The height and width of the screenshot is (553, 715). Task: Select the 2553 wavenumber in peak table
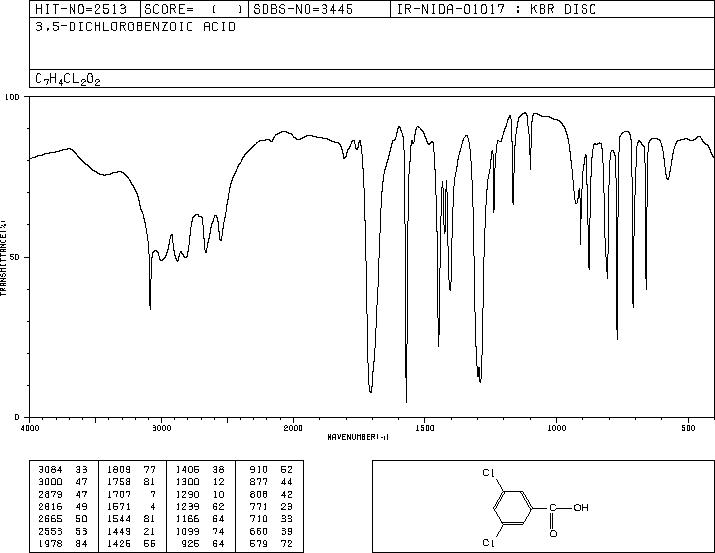point(51,532)
